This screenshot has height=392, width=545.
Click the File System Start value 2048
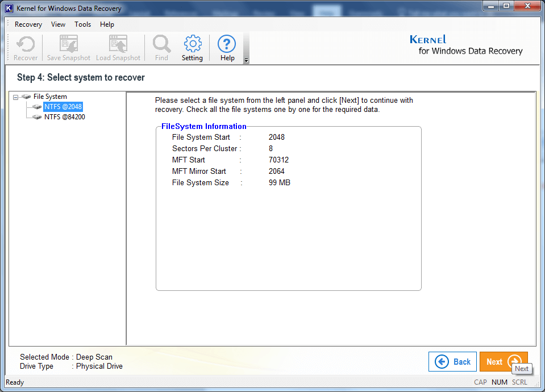pyautogui.click(x=277, y=137)
